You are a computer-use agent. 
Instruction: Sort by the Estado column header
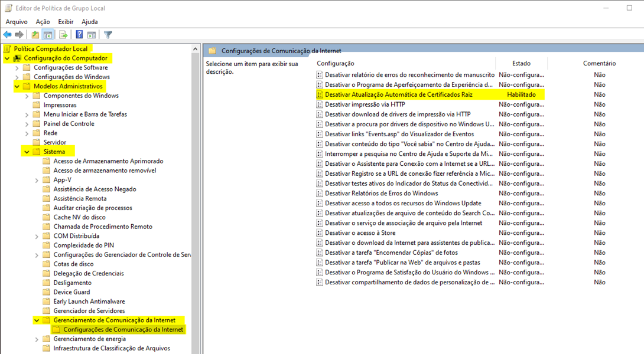coord(521,63)
